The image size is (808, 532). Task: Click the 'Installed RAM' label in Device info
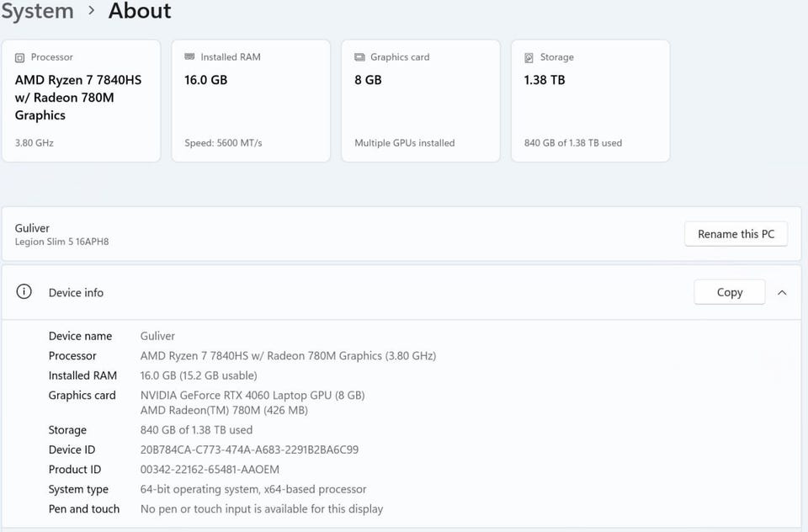click(x=83, y=375)
